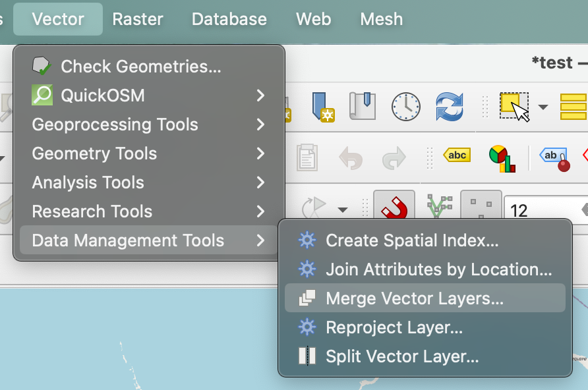Open the Web menu

pos(314,19)
